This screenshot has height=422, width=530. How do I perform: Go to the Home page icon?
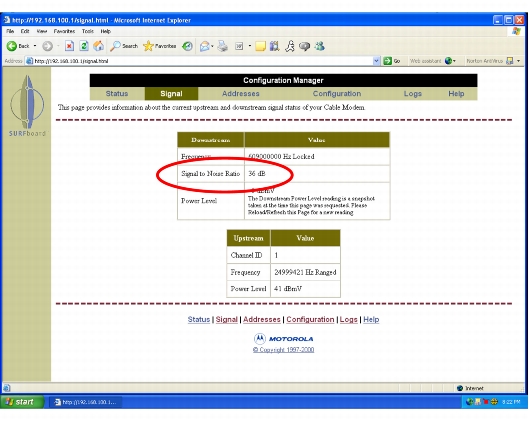pyautogui.click(x=98, y=46)
